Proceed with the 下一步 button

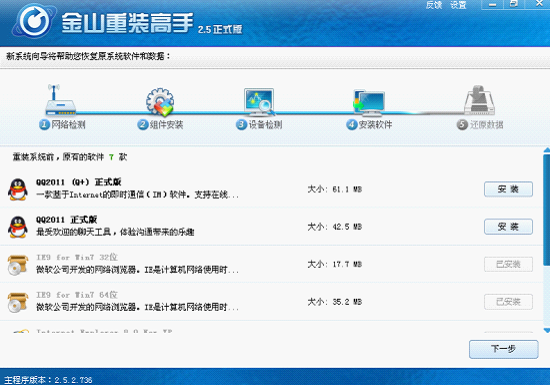[x=503, y=349]
